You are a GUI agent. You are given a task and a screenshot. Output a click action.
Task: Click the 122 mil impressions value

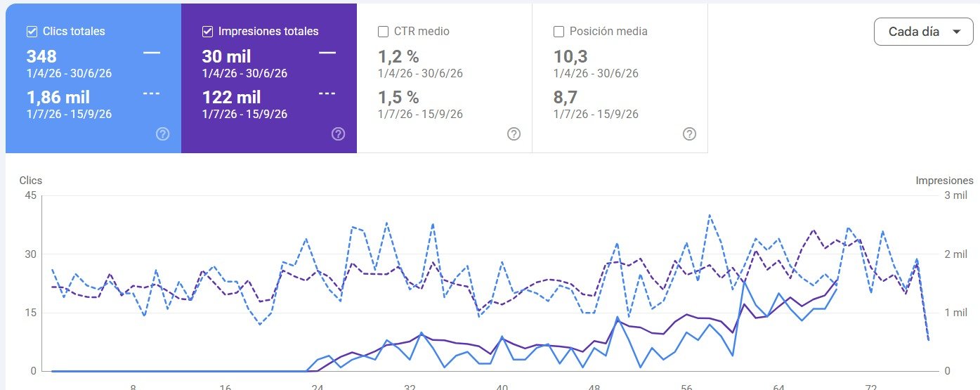click(x=231, y=98)
